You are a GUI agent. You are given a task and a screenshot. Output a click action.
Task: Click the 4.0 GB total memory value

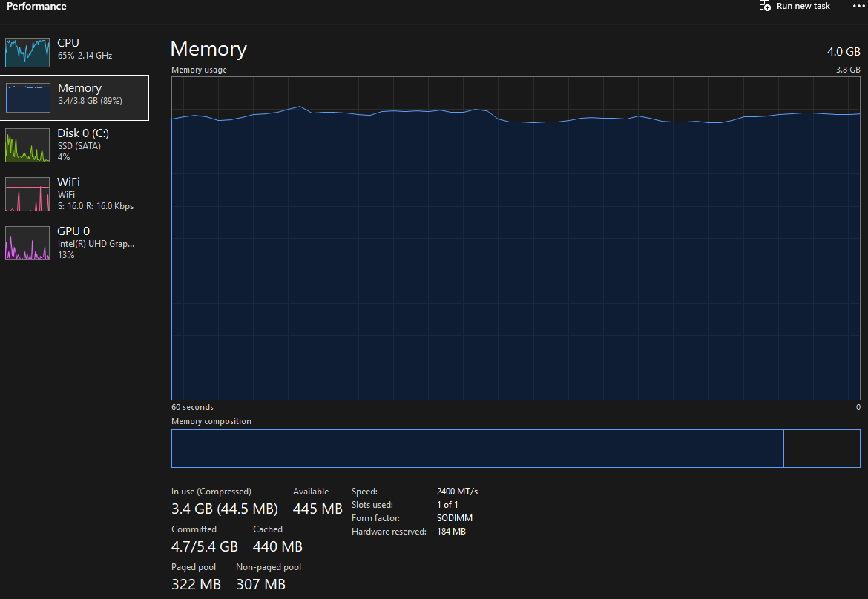[x=844, y=51]
